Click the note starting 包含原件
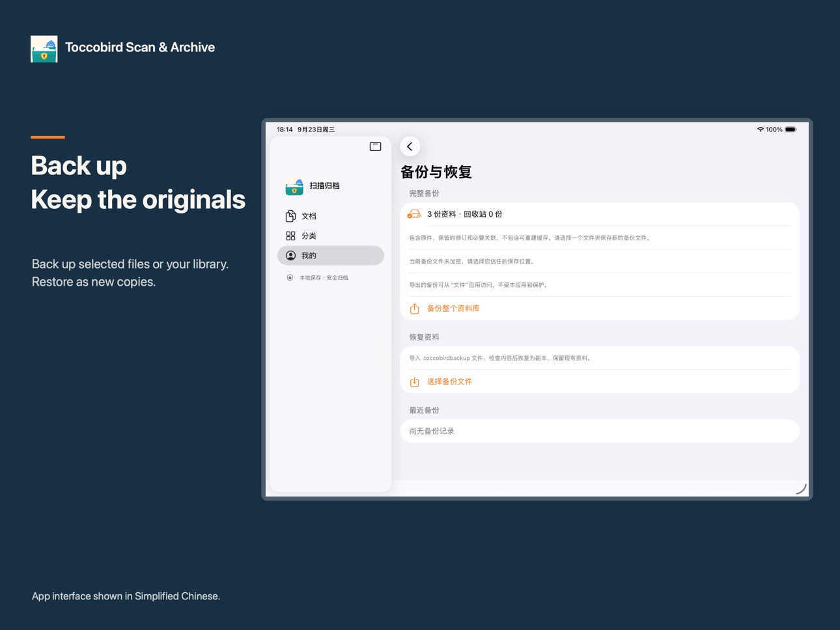Viewport: 840px width, 630px height. click(x=529, y=238)
